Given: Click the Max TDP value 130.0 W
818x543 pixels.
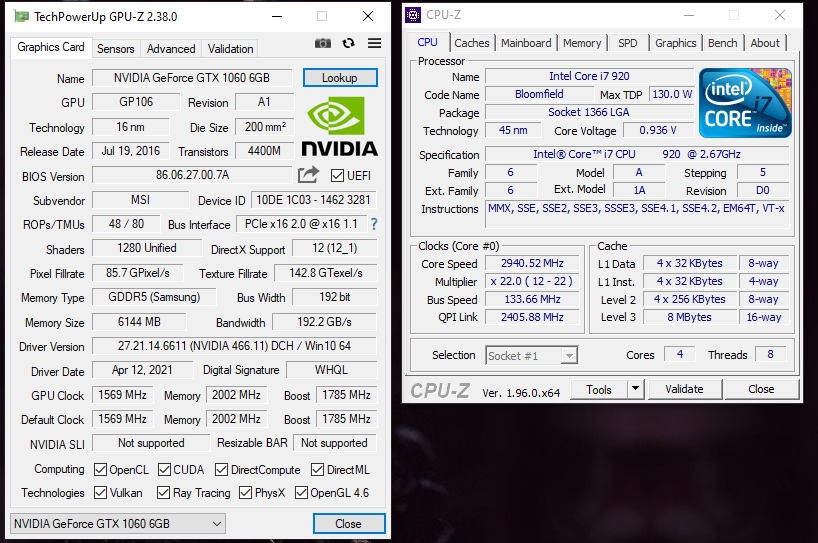Looking at the screenshot, I should click(671, 94).
